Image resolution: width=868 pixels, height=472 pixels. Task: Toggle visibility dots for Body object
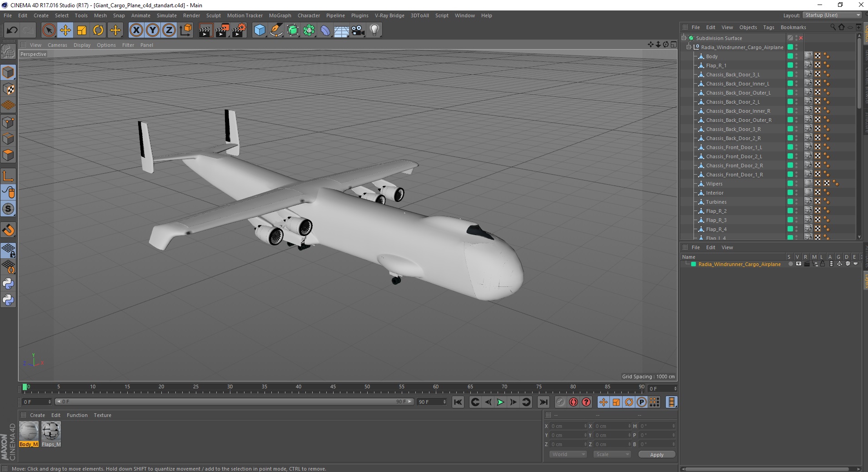[x=797, y=56]
